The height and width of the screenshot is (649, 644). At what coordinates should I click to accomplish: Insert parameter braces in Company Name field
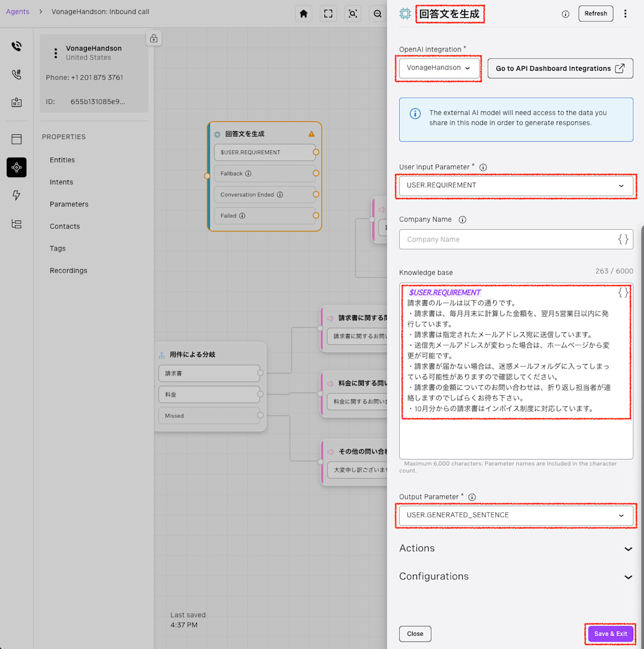pos(623,239)
